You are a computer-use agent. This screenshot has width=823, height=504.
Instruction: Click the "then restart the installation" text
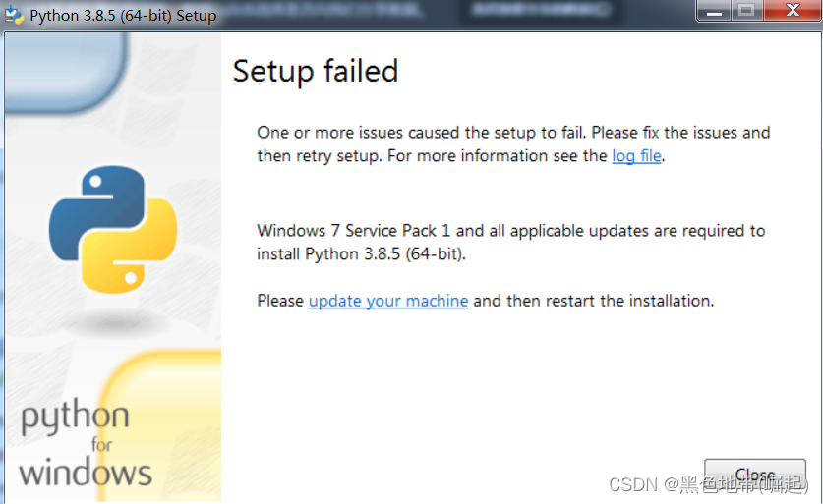click(610, 301)
